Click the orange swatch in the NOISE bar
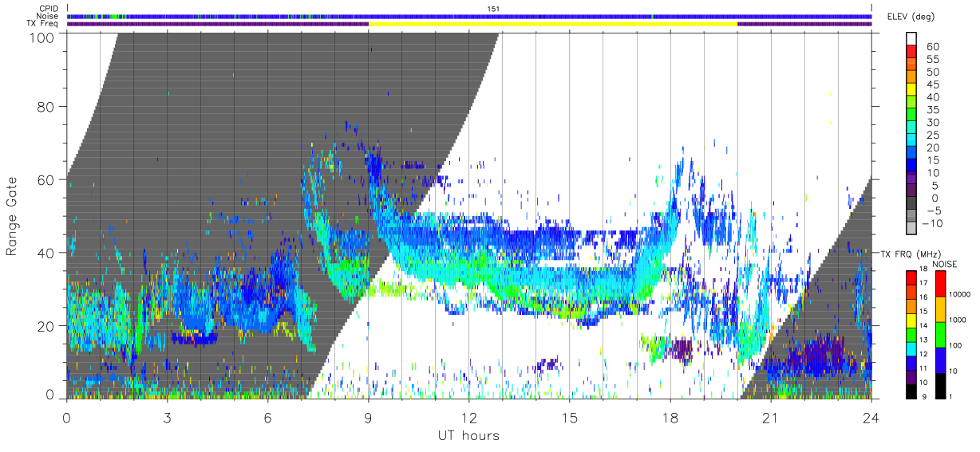This screenshot has width=980, height=452. pos(940,309)
